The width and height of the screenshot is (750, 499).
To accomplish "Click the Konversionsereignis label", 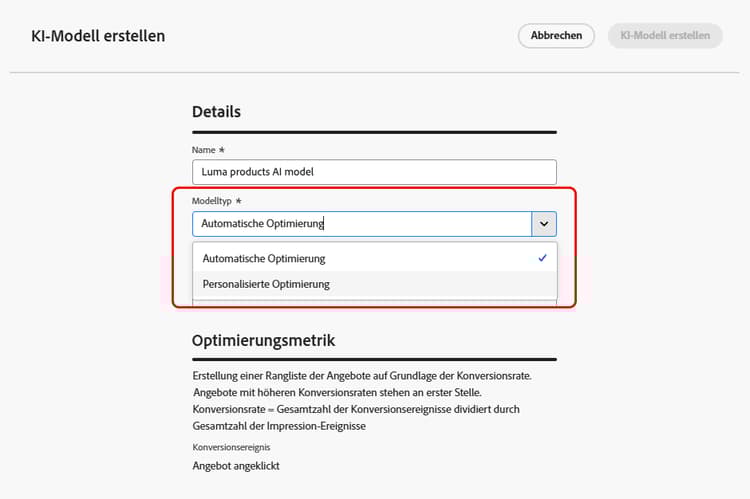I will click(x=232, y=447).
